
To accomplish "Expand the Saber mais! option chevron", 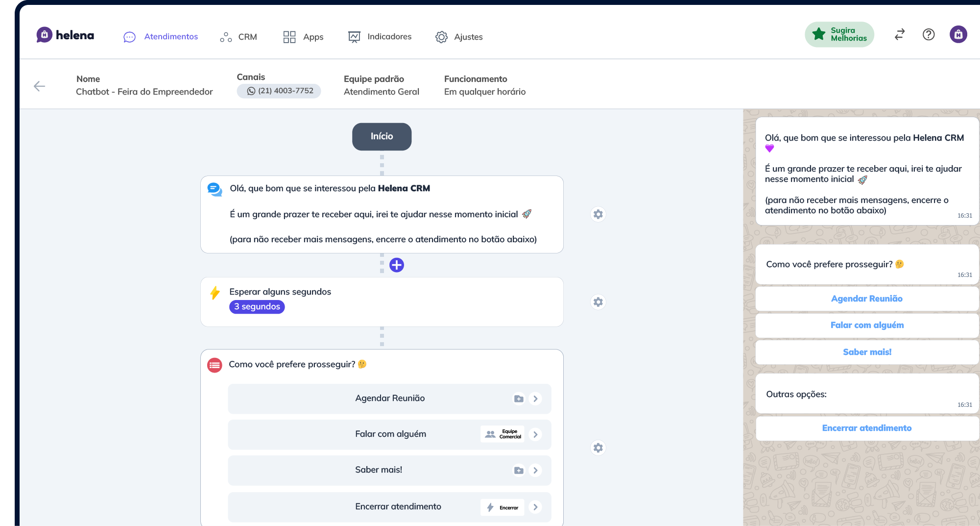I will pos(535,471).
